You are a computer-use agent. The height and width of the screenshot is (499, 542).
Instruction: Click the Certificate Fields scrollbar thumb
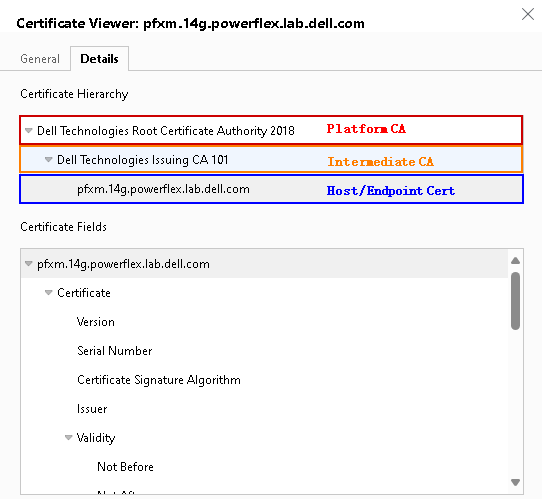coord(515,301)
